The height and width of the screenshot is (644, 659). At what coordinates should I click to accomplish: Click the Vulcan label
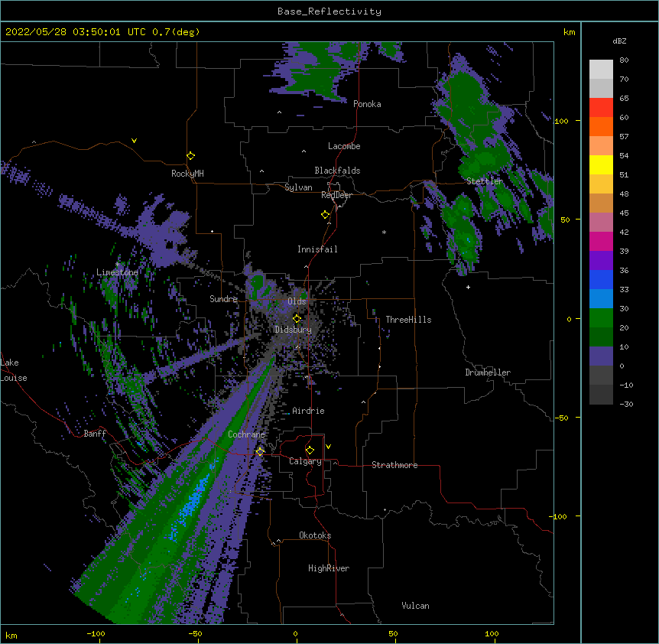415,606
